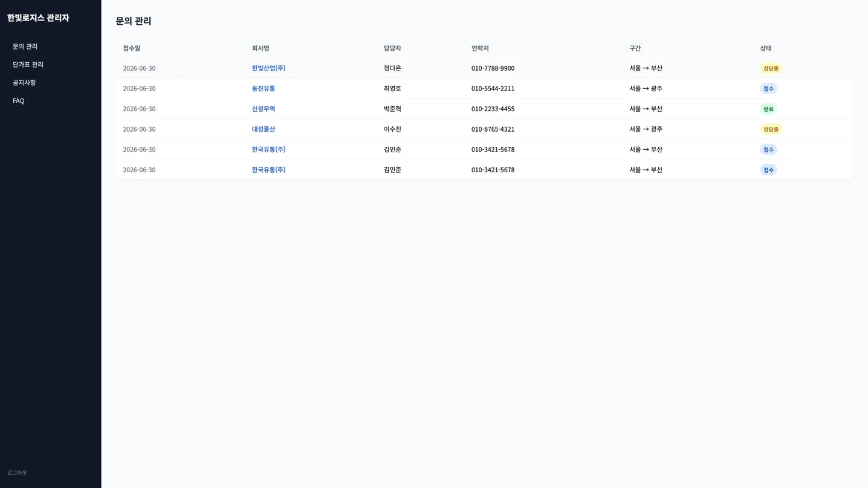
Task: Select contact name 이수진
Action: pyautogui.click(x=392, y=129)
